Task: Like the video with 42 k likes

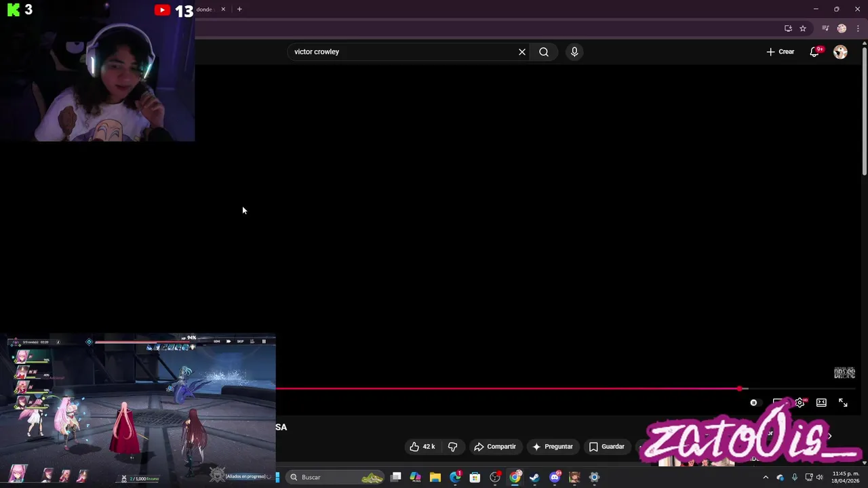Action: coord(422,447)
